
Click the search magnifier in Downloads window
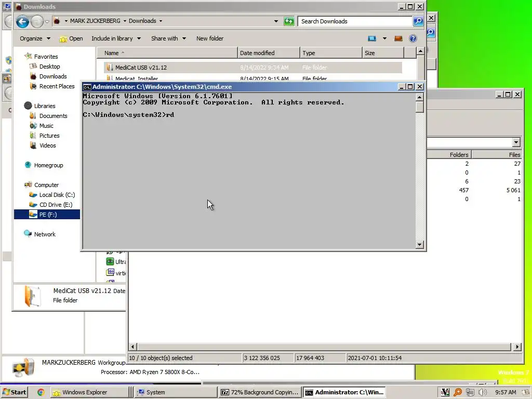click(418, 21)
